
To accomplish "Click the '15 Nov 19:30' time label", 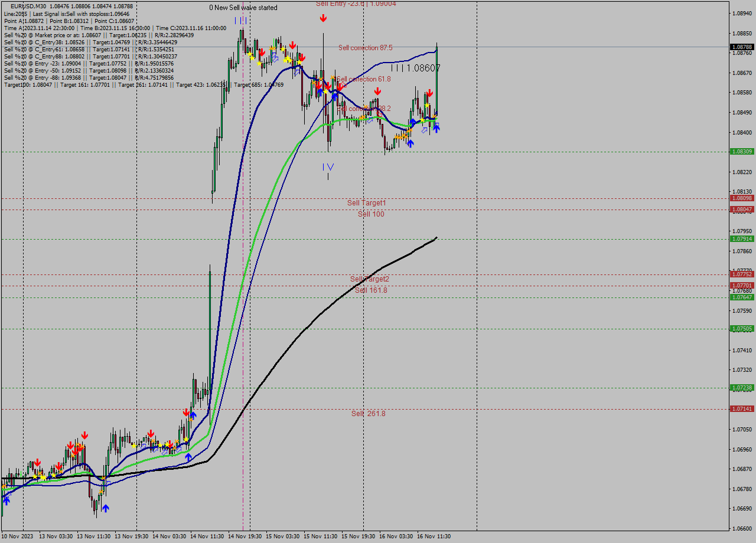I will click(359, 537).
